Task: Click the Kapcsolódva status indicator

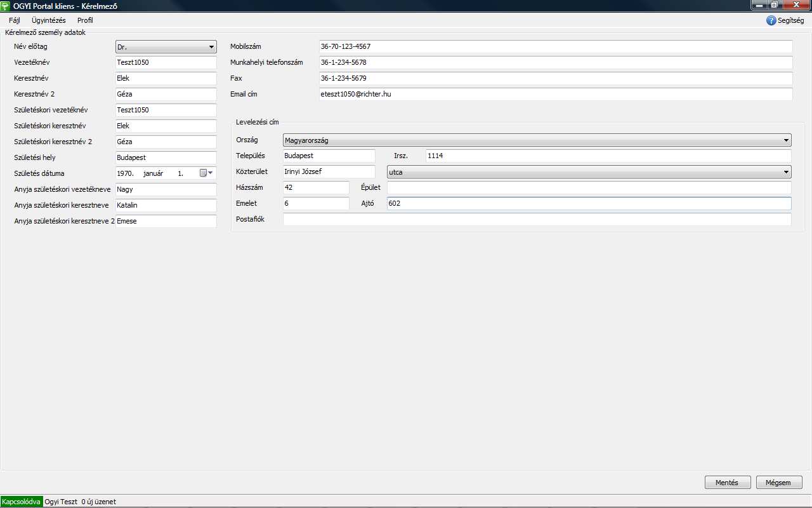Action: point(22,502)
